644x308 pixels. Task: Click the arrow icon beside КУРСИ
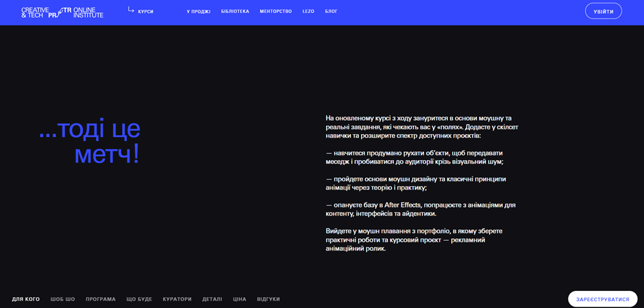(x=131, y=10)
